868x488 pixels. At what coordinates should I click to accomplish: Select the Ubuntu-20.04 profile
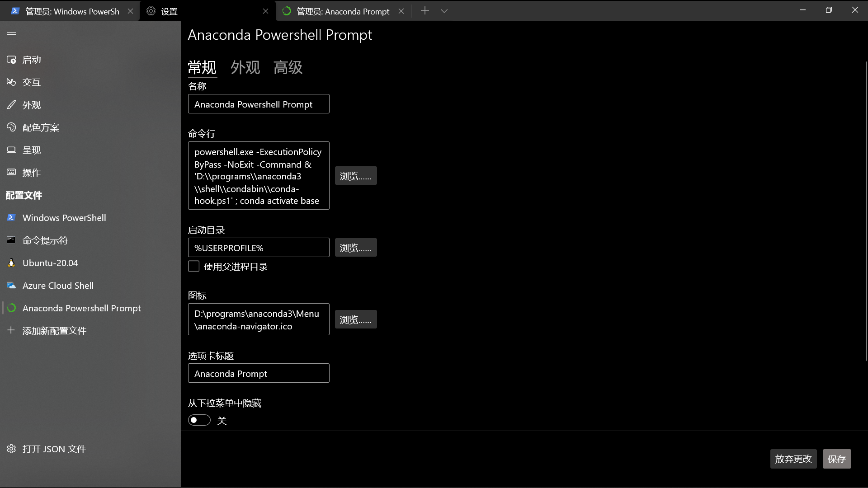click(50, 263)
